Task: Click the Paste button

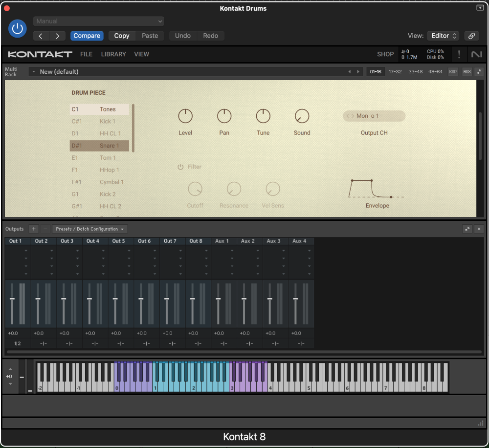Action: coord(150,36)
